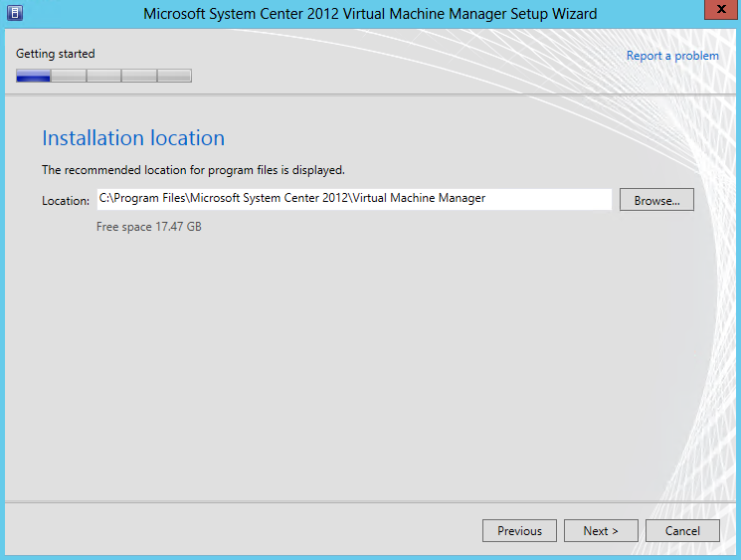Close the Setup Wizard window
Screen dimensions: 741x560
pyautogui.click(x=721, y=10)
